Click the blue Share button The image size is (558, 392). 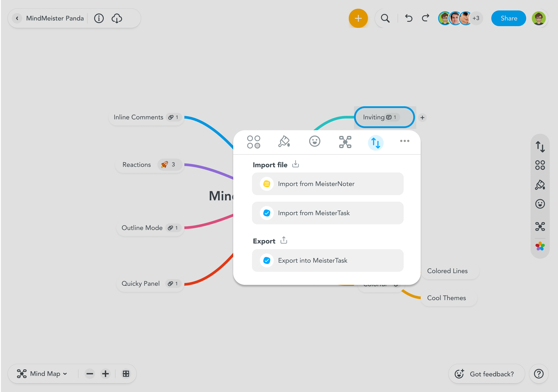(509, 19)
